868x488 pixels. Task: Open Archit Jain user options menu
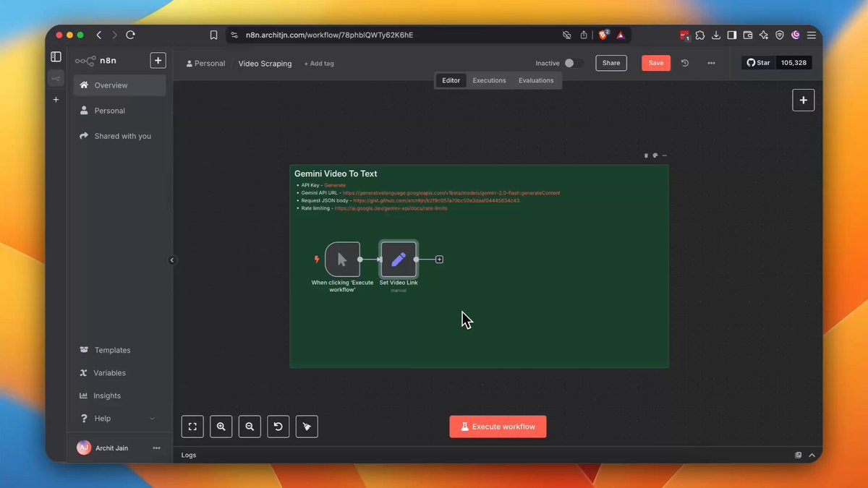[156, 448]
